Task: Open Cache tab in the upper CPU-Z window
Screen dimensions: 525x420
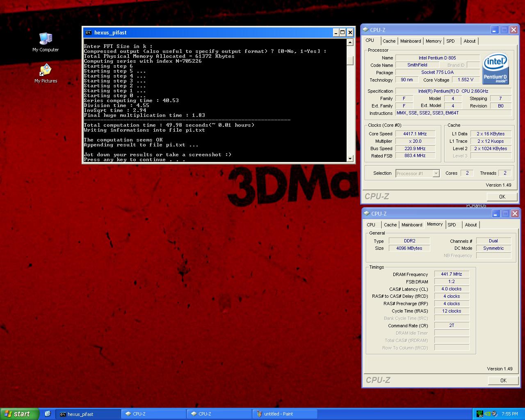Action: [389, 41]
